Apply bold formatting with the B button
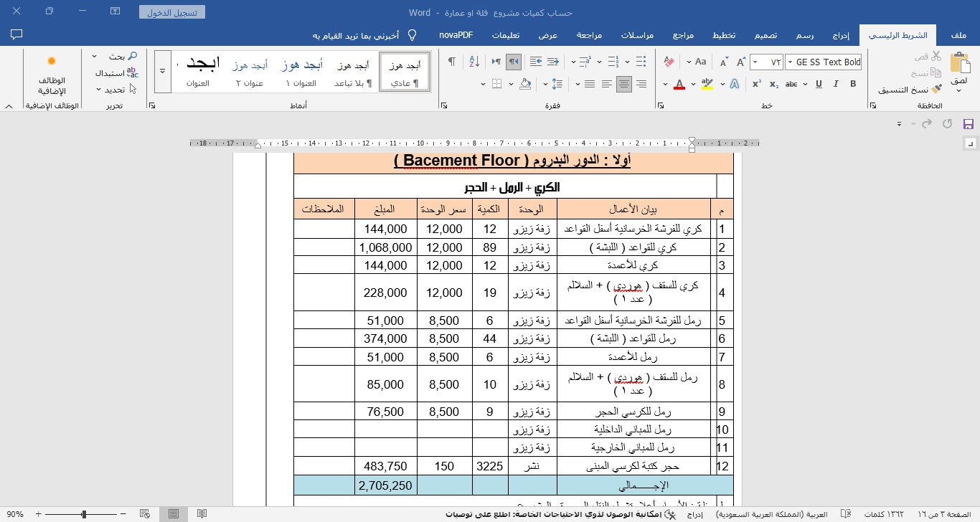980x522 pixels. (854, 84)
